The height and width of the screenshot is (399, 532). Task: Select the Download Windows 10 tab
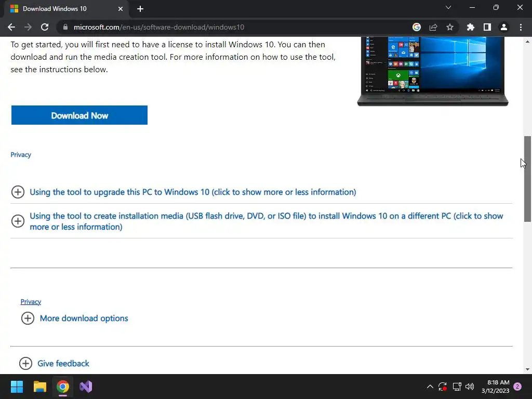click(x=66, y=9)
